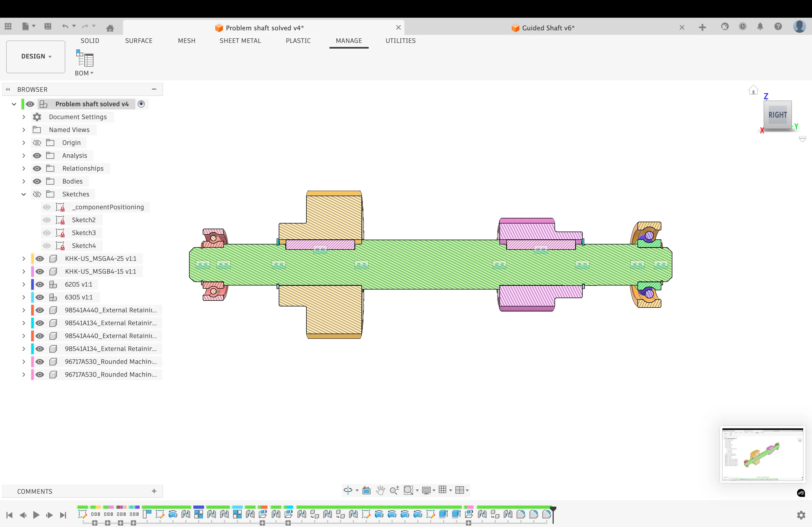Select the Zoom tool
The image size is (812, 527).
pyautogui.click(x=394, y=490)
